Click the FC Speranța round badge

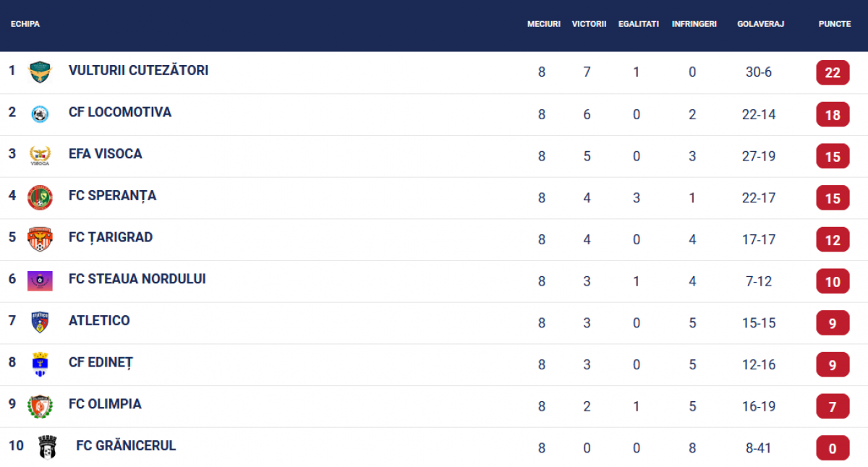pos(40,197)
